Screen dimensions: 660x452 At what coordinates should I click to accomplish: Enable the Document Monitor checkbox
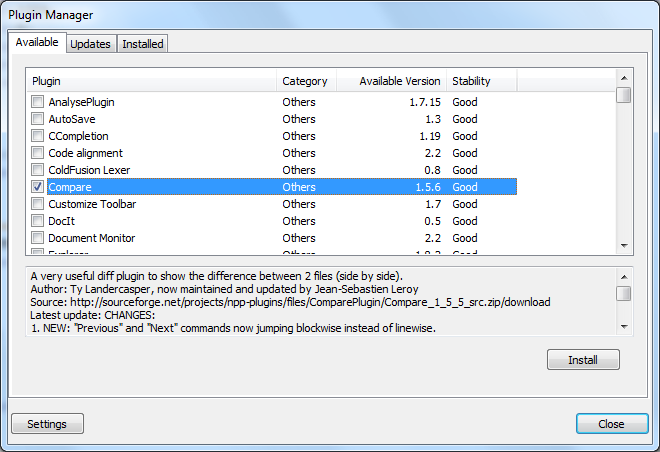pyautogui.click(x=37, y=238)
